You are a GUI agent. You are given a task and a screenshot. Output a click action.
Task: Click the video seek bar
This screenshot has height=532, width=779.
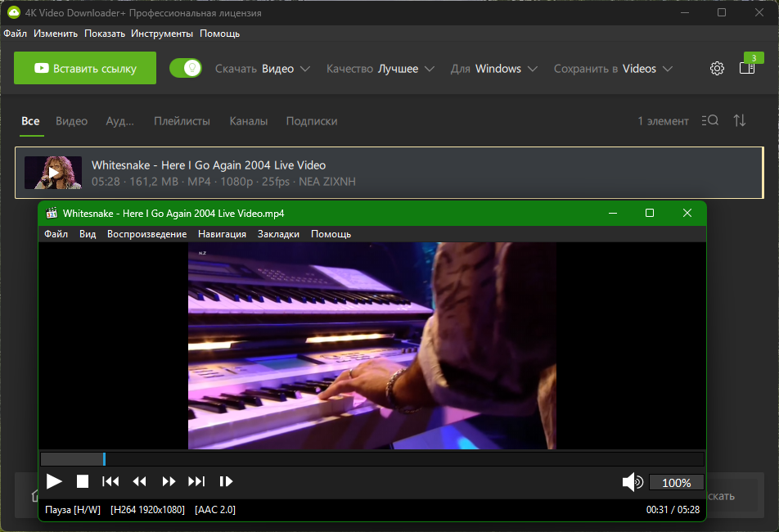(x=372, y=459)
